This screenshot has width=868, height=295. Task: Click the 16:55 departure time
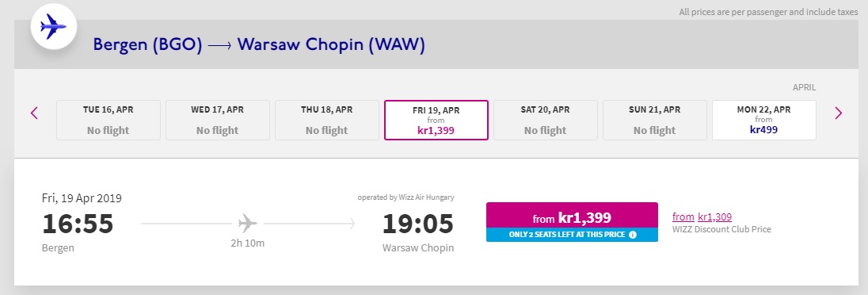pyautogui.click(x=78, y=224)
